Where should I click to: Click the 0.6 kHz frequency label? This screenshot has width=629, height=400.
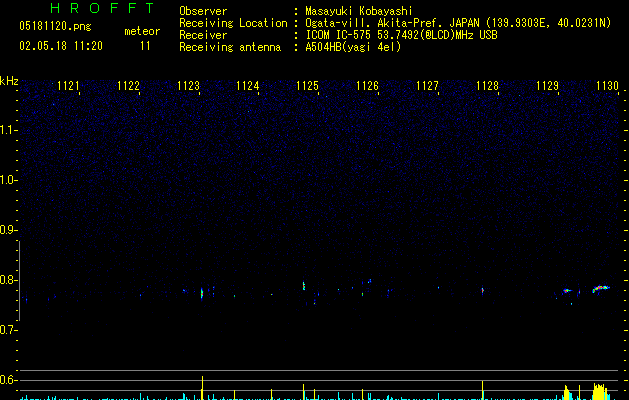8,380
